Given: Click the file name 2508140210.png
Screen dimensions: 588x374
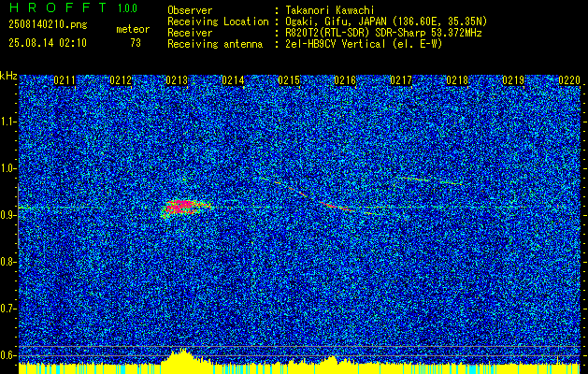Looking at the screenshot, I should (x=48, y=25).
